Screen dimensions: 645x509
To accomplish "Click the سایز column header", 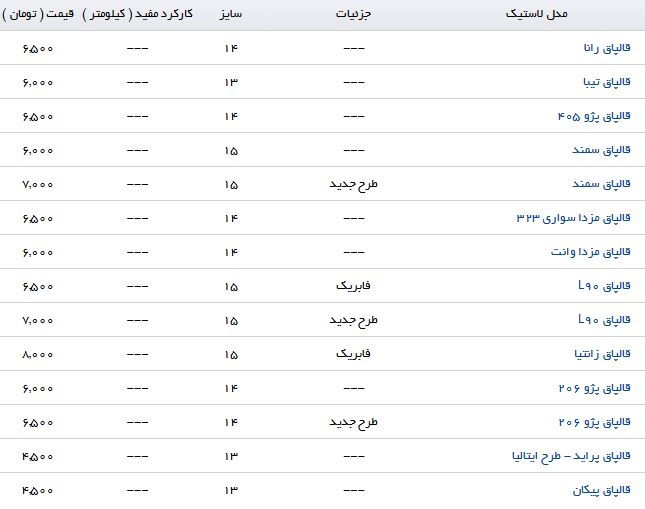I will [231, 14].
